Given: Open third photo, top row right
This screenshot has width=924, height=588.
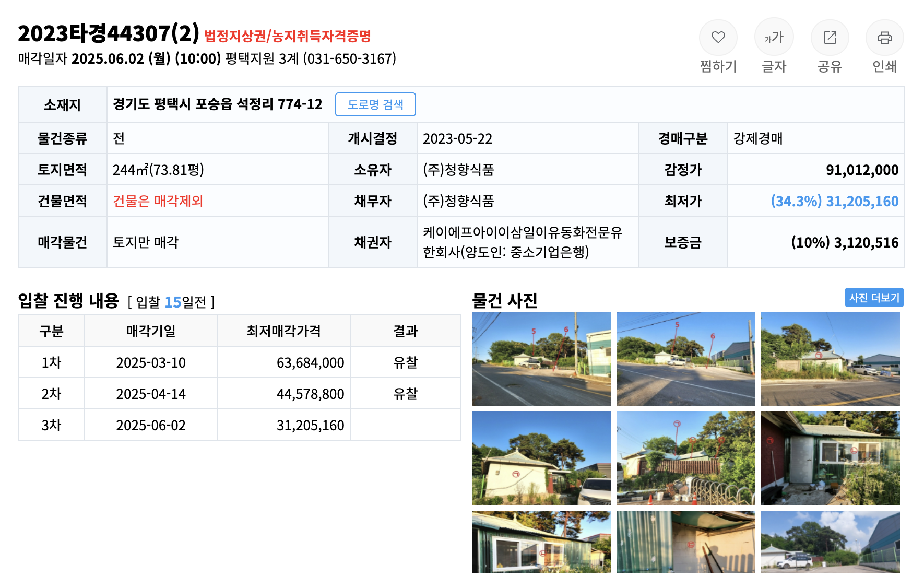Looking at the screenshot, I should tap(830, 359).
